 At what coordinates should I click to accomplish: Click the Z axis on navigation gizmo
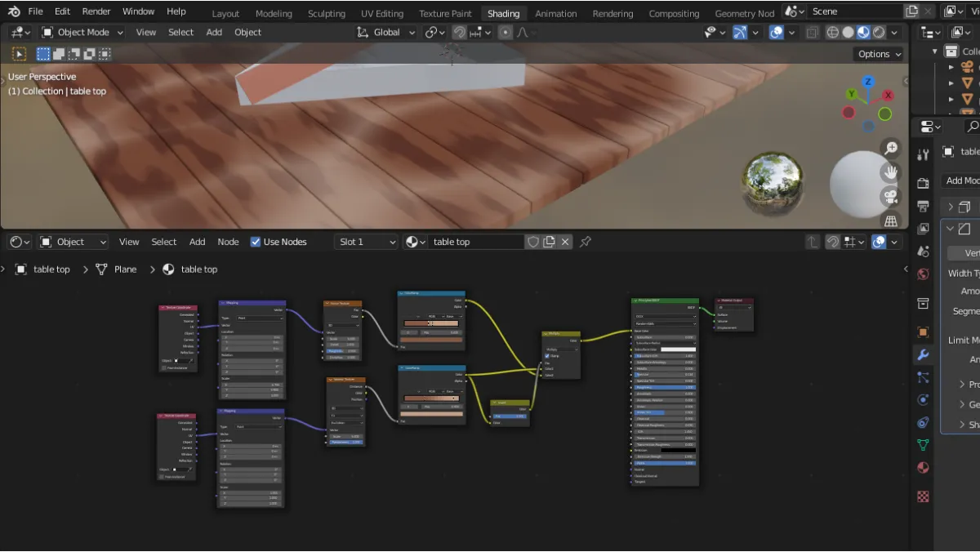click(x=868, y=82)
